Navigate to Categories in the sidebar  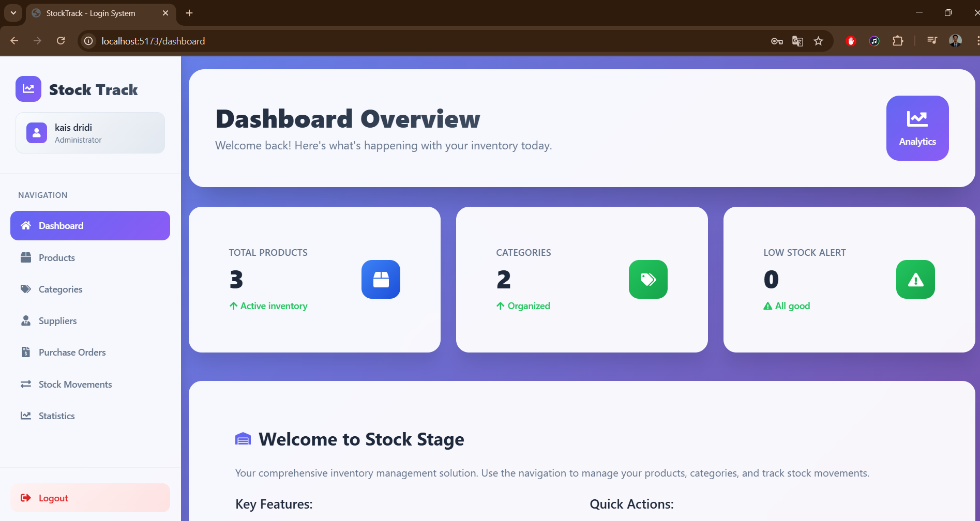coord(90,289)
